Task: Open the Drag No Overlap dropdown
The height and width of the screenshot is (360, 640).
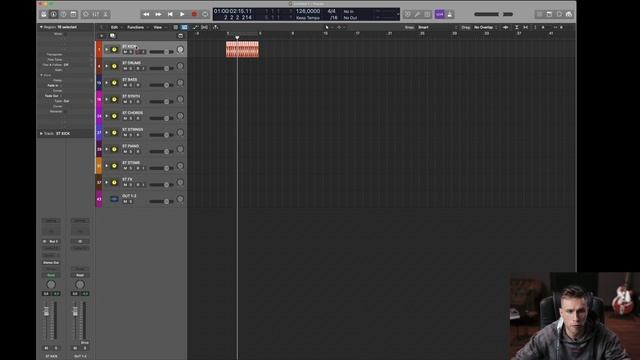Action: [485, 27]
